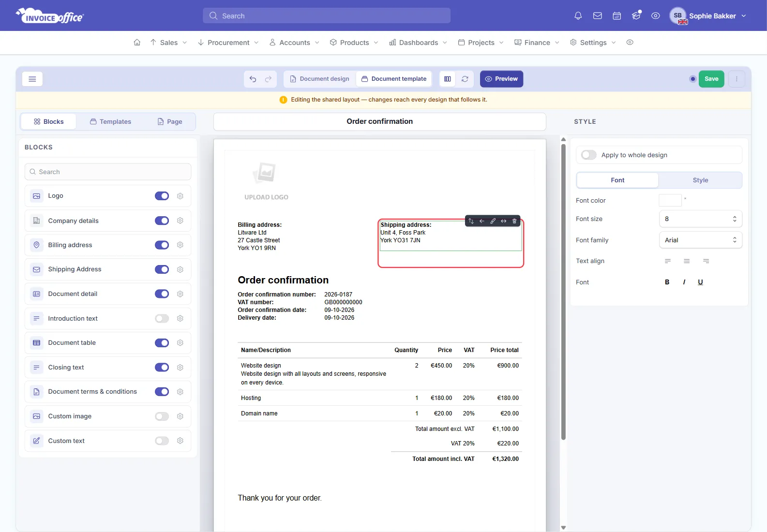Underline the selected text
The height and width of the screenshot is (532, 767).
coord(700,282)
